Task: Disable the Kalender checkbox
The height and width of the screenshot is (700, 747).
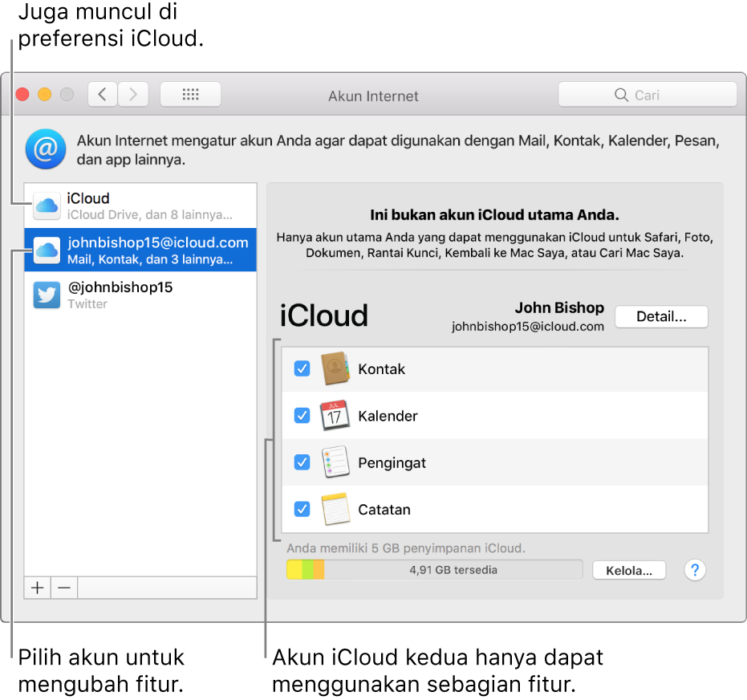Action: 302,415
